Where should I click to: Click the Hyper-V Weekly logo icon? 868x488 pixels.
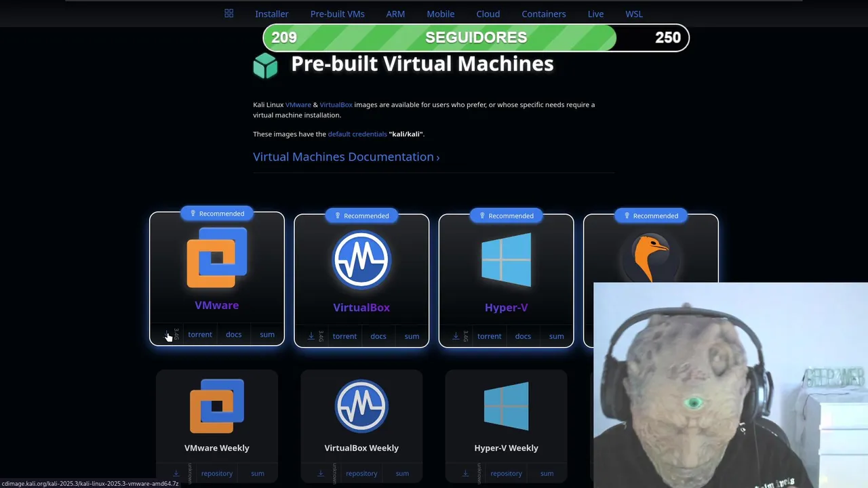tap(507, 406)
